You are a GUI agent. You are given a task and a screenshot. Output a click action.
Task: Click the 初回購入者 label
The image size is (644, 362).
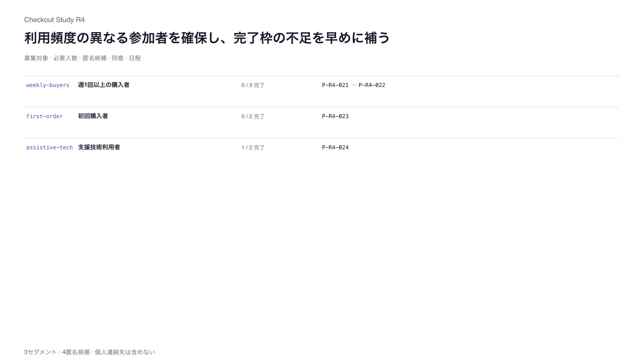[93, 116]
